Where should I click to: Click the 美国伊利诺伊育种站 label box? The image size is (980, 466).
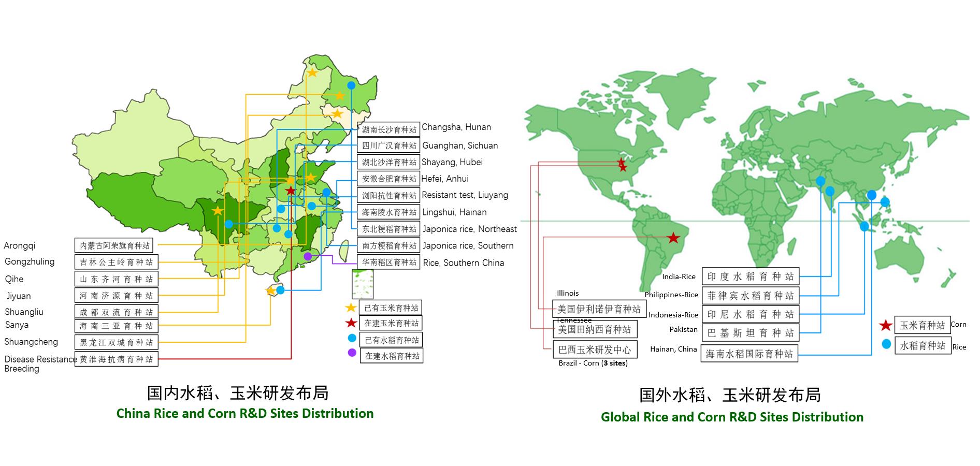coord(599,309)
